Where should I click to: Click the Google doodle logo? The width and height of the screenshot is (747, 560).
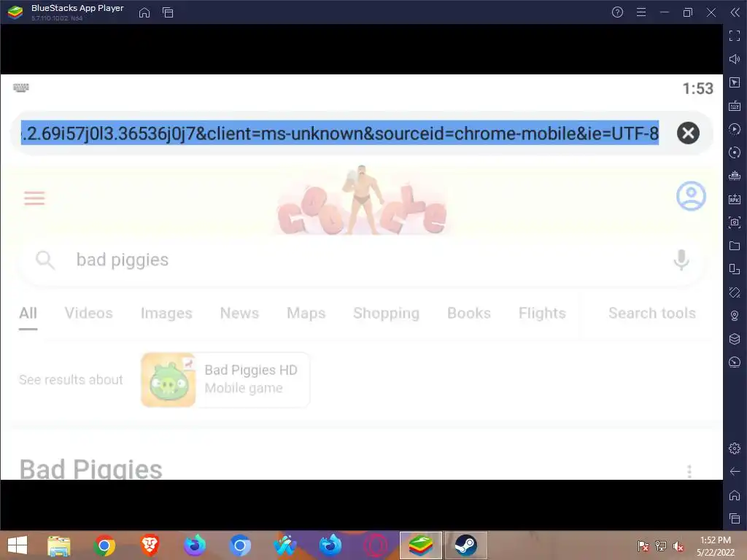[362, 201]
